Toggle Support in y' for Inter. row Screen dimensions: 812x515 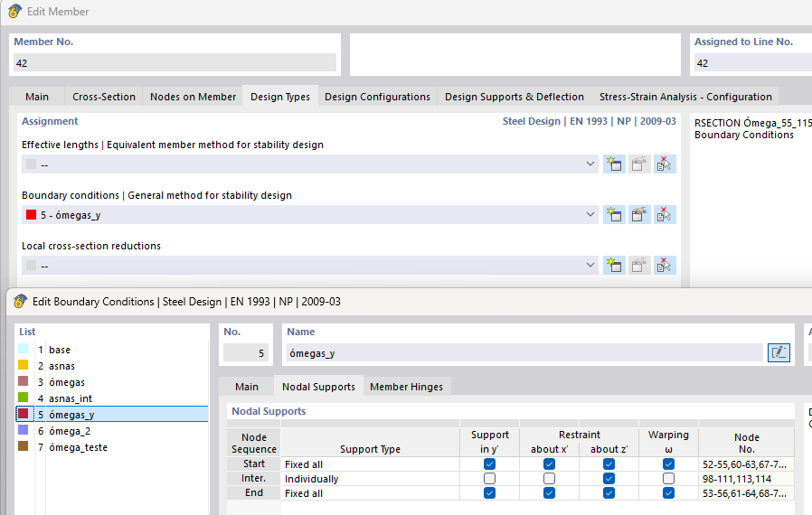pyautogui.click(x=489, y=479)
